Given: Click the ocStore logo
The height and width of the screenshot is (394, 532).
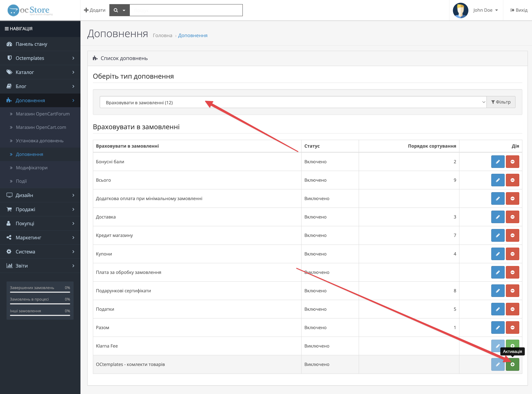Looking at the screenshot, I should [x=30, y=10].
